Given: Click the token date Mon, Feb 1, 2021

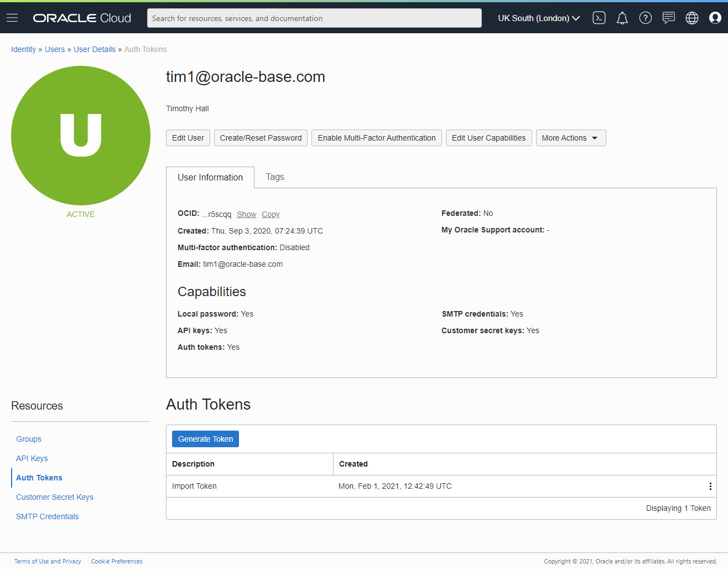Looking at the screenshot, I should pyautogui.click(x=395, y=486).
